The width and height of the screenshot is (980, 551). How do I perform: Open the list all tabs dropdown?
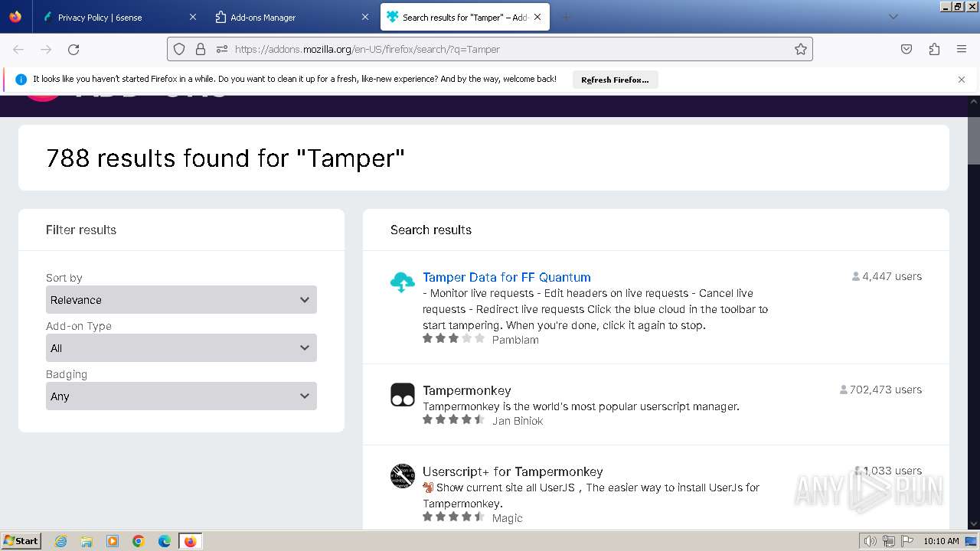tap(893, 17)
